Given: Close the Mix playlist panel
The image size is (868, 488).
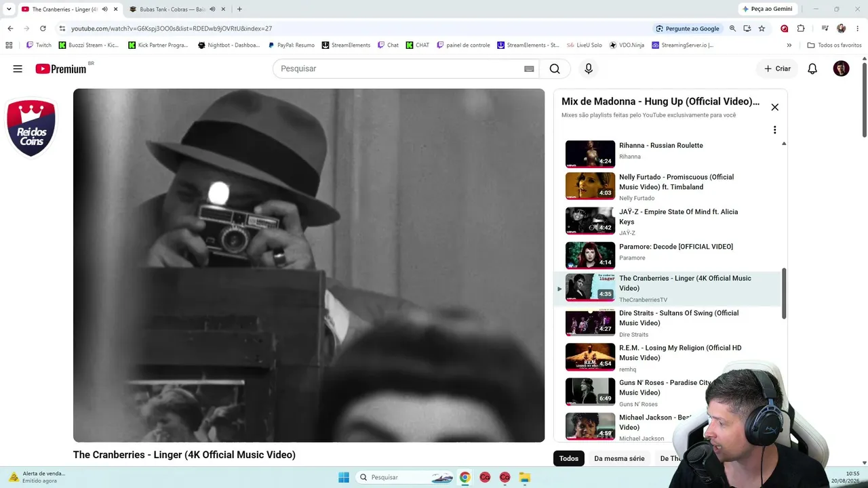Looking at the screenshot, I should (x=774, y=107).
